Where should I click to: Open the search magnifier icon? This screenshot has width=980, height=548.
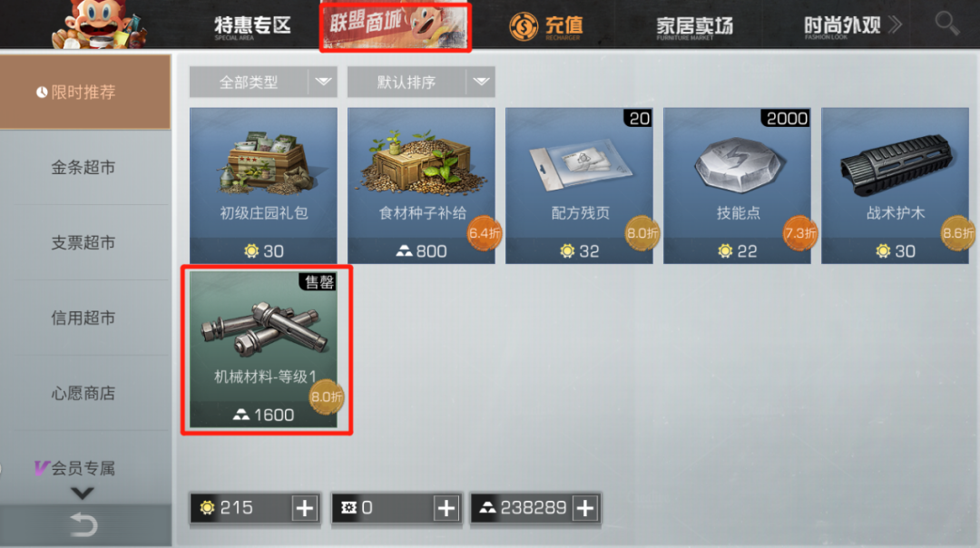[x=946, y=24]
